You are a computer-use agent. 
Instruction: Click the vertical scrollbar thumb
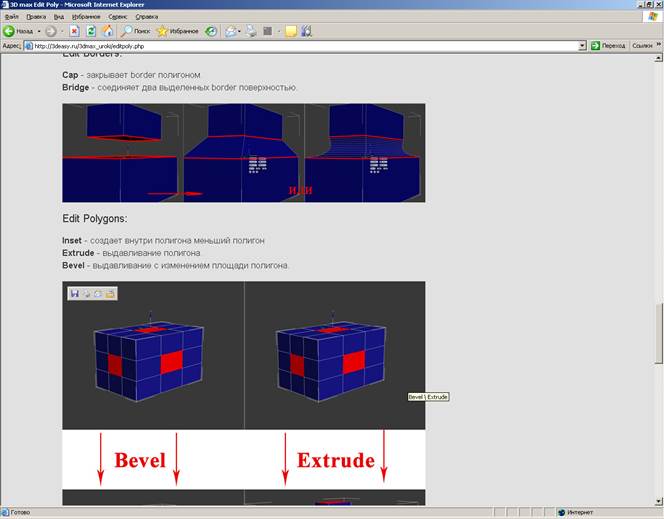[x=658, y=333]
